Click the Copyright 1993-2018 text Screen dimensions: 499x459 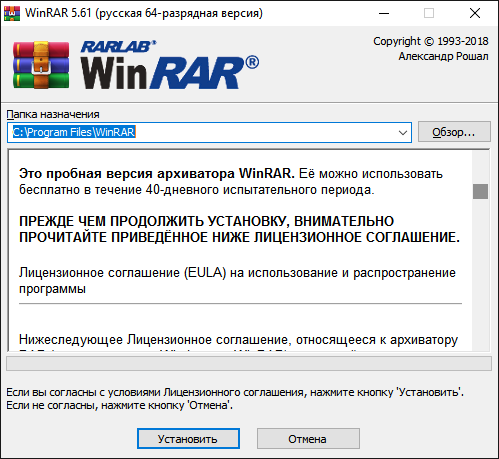coord(430,41)
